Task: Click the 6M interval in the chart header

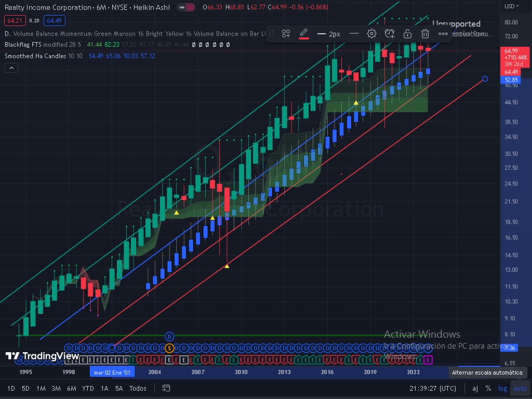Action: click(x=101, y=7)
